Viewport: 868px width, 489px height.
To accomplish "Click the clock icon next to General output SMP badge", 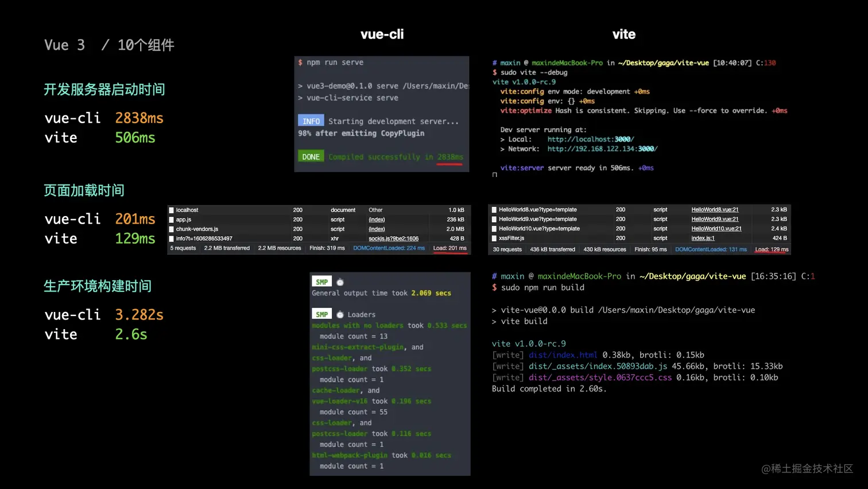I will [x=340, y=282].
